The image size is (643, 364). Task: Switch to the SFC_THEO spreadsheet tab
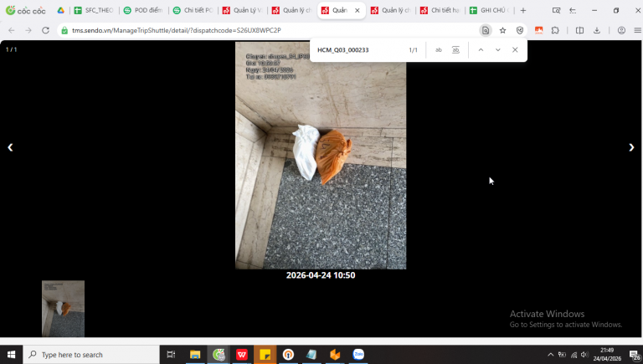tap(94, 10)
